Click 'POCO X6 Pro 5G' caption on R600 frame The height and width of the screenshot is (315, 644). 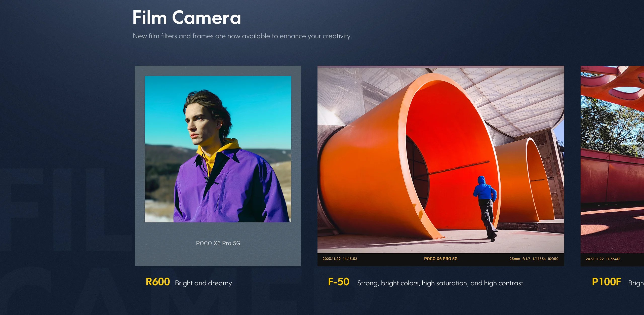218,243
